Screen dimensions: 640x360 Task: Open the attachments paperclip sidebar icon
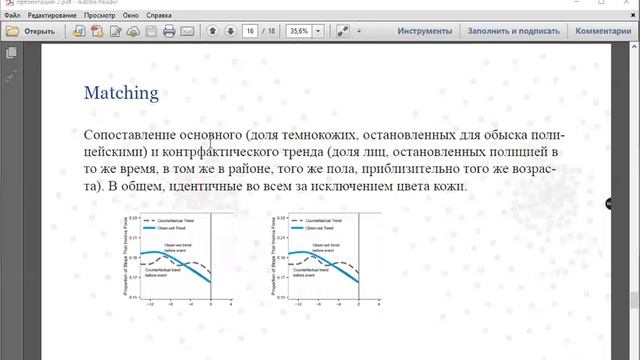(11, 76)
